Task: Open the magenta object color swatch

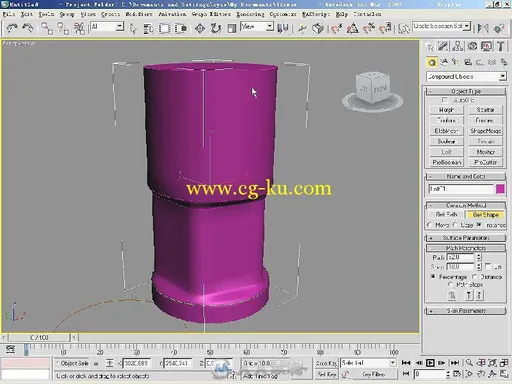Action: pos(500,189)
